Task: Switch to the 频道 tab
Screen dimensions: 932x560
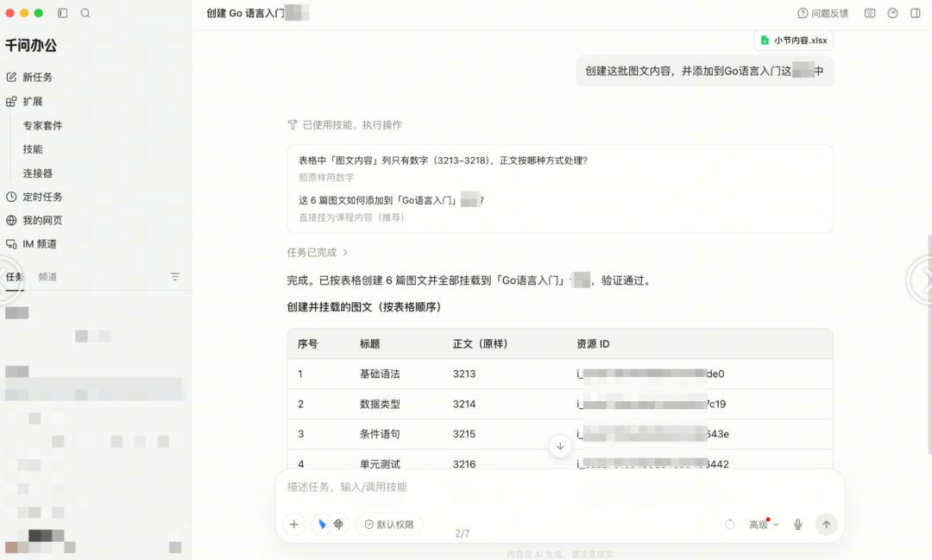Action: 47,277
